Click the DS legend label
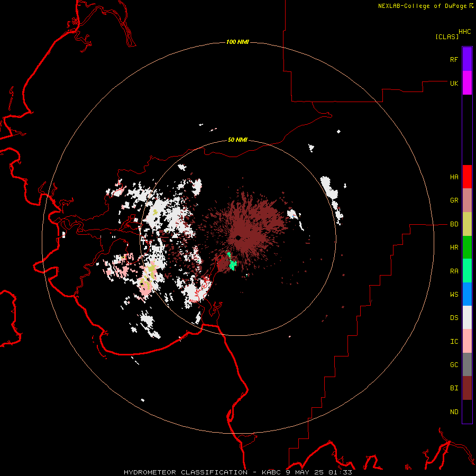The height and width of the screenshot is (476, 476). pos(454,318)
